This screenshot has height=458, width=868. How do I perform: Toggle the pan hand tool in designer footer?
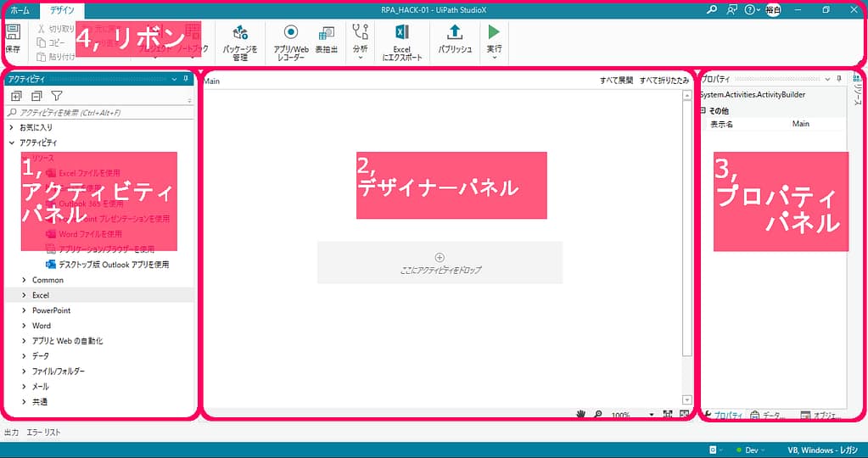click(581, 415)
